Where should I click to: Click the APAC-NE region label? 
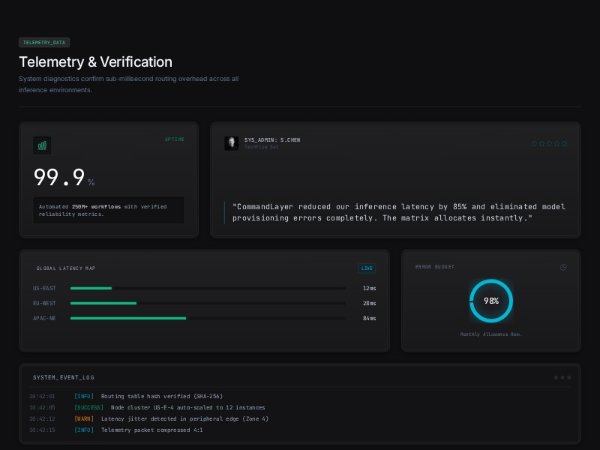(44, 318)
